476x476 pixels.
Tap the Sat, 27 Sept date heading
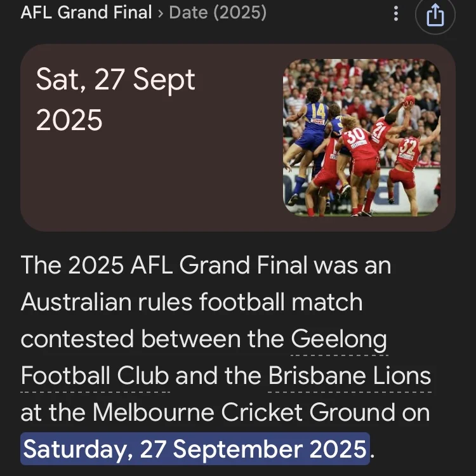(x=116, y=81)
